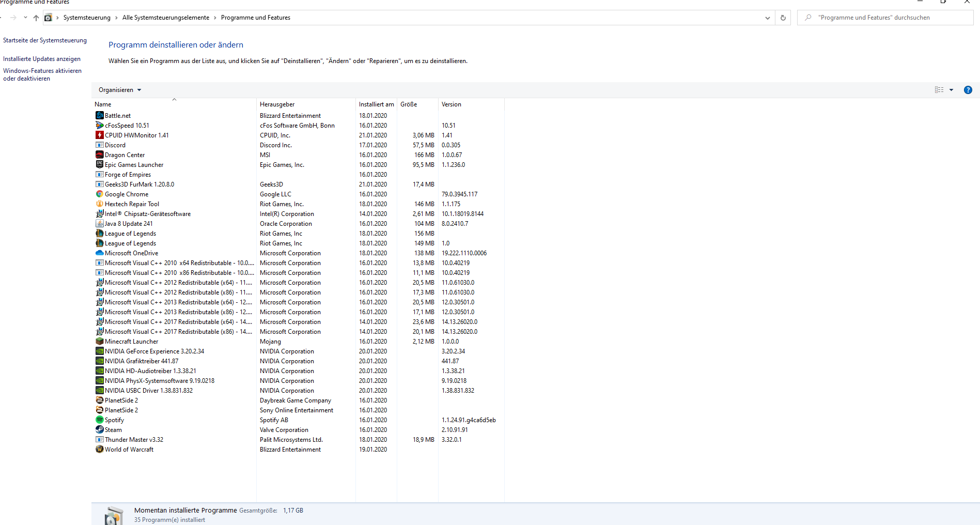This screenshot has height=525, width=980.
Task: Click the NVIDIA GeForce Experience icon
Action: 100,351
